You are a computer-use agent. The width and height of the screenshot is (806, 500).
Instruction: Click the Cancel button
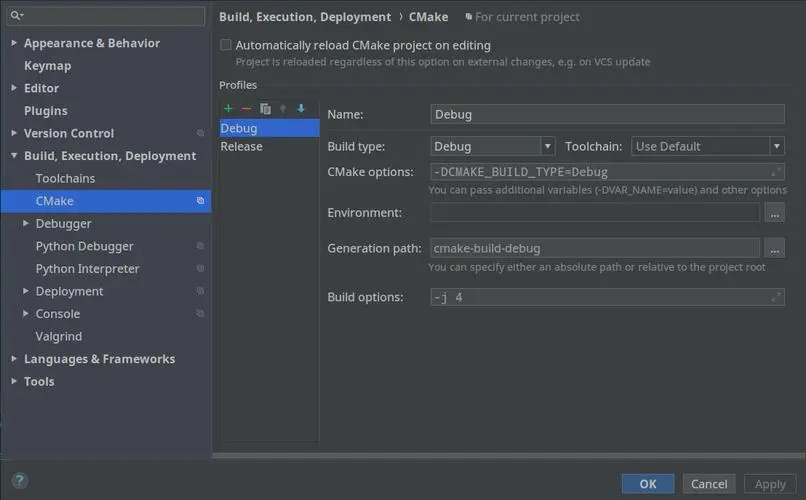click(709, 484)
